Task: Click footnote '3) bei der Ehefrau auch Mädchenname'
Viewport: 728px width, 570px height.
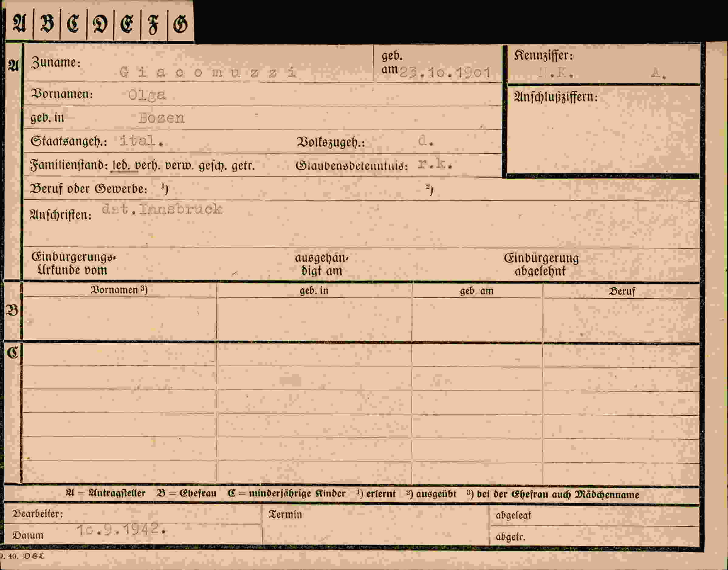Action: coord(553,495)
